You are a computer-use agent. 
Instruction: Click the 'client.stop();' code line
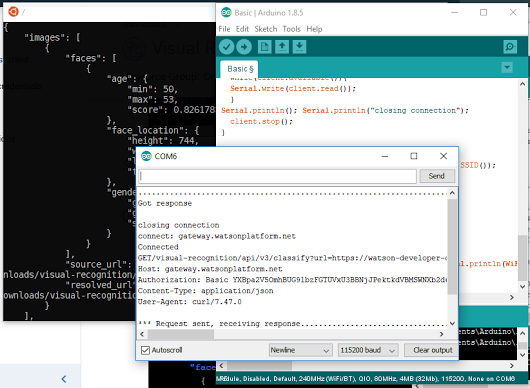[x=261, y=122]
